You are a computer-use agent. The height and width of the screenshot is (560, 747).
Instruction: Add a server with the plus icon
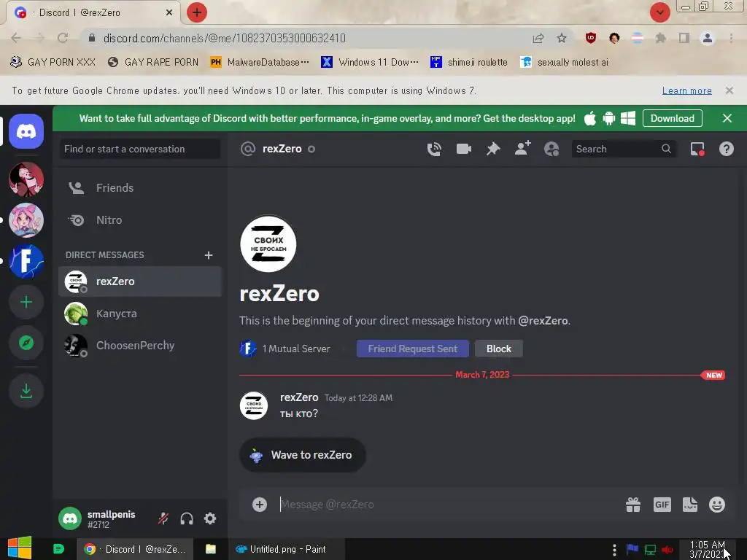(x=26, y=302)
